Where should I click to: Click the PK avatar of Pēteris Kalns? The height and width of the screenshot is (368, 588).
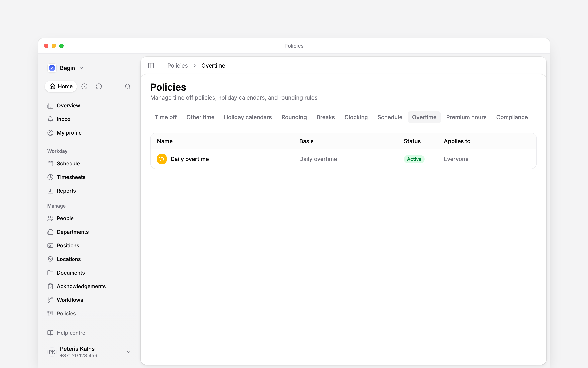(52, 352)
